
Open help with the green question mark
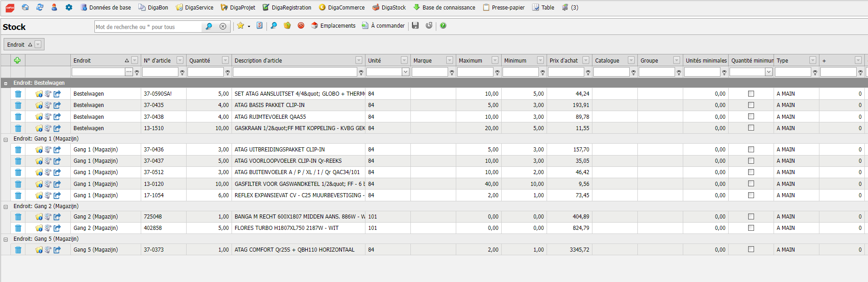tap(443, 26)
